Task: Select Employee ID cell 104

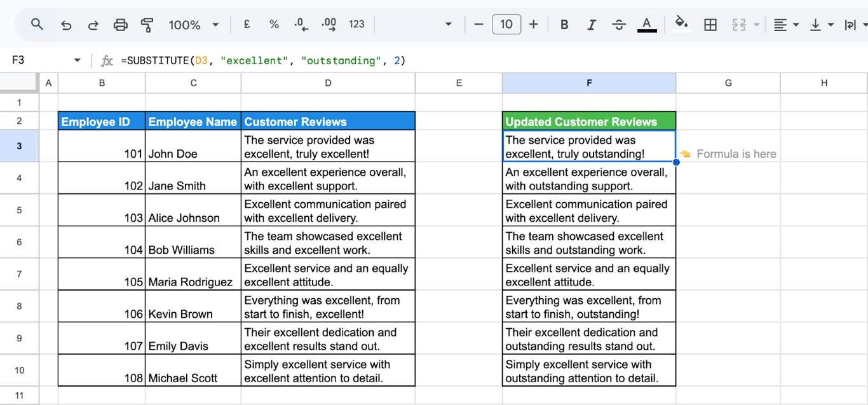Action: click(x=102, y=242)
